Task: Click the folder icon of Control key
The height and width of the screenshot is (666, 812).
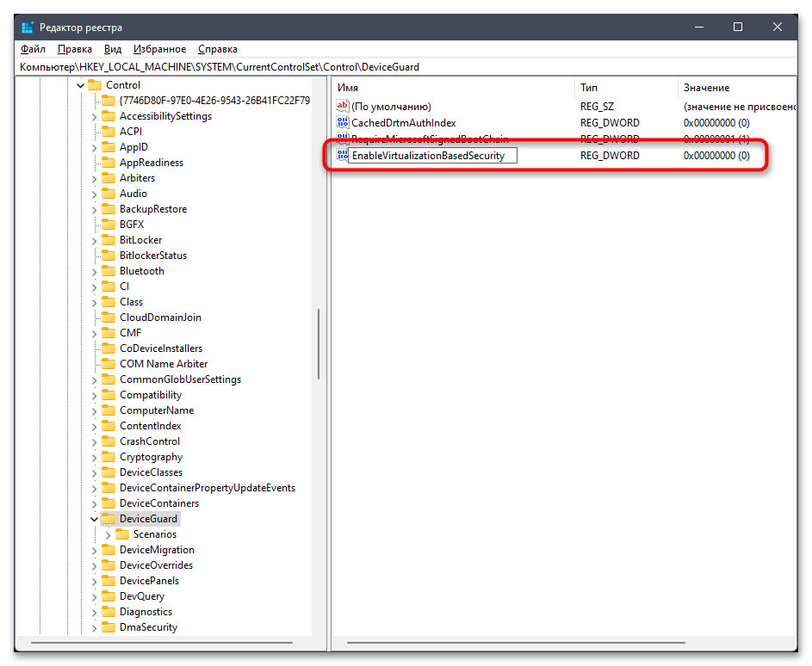Action: click(x=95, y=85)
